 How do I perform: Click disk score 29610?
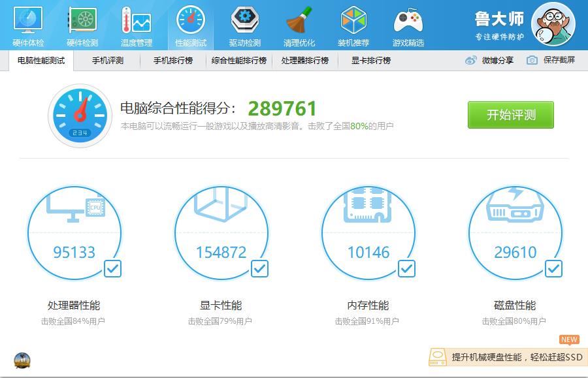tap(515, 252)
